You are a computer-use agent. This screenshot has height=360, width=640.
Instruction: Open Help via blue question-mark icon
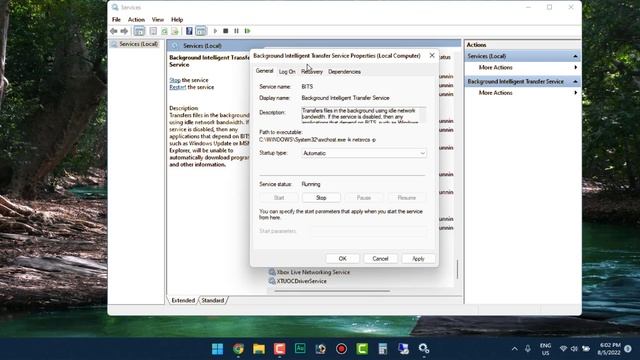click(189, 31)
